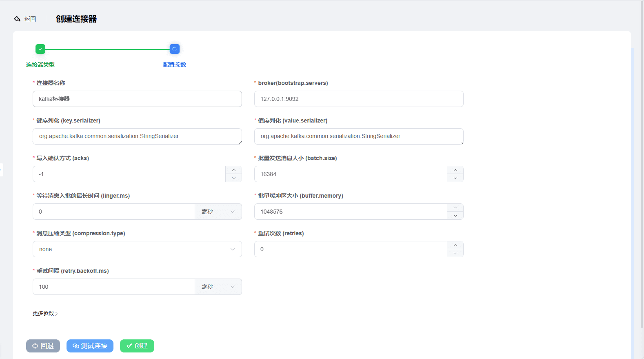This screenshot has width=644, height=359.
Task: Click the back arrow icon beside 返回
Action: click(17, 19)
